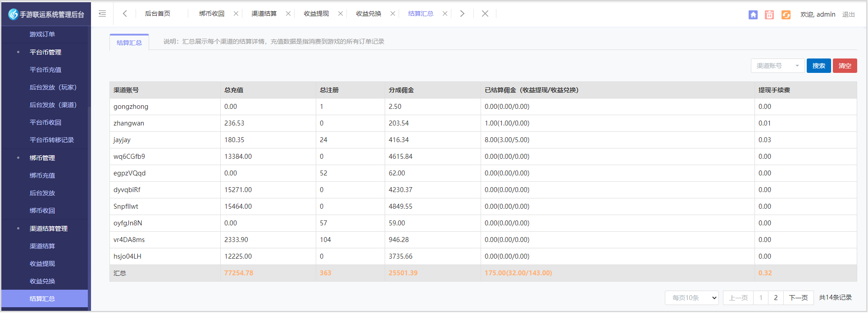868x314 pixels.
Task: Open 平台币转移记录 in the sidebar
Action: [52, 140]
